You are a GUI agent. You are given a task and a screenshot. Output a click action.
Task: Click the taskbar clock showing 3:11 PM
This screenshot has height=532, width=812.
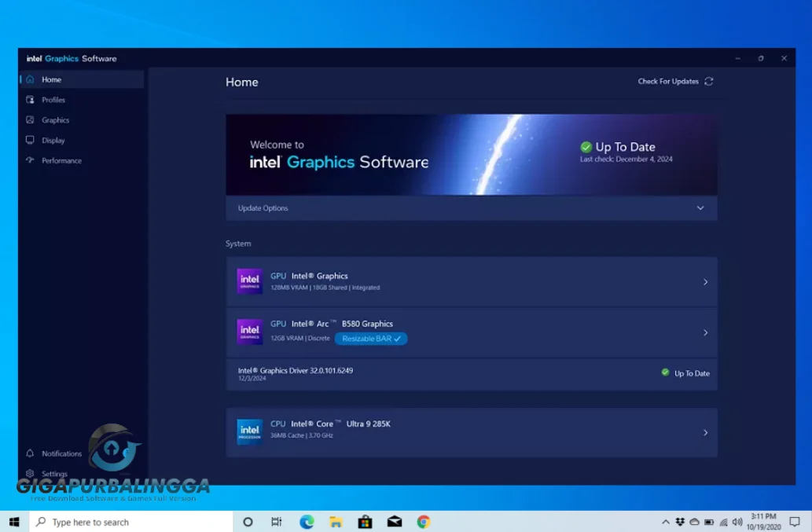coord(763,522)
